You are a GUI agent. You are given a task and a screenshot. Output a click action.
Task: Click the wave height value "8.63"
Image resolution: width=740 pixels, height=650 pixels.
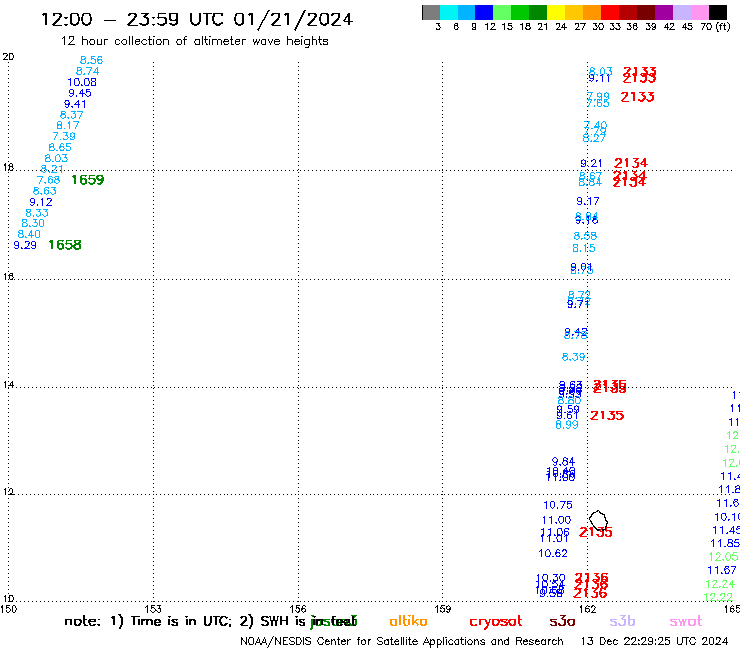tap(44, 191)
